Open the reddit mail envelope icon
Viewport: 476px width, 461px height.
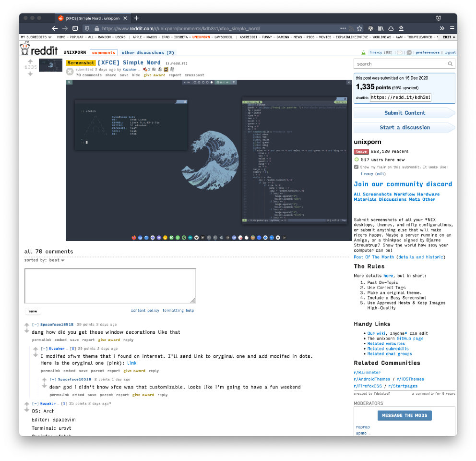coord(400,53)
